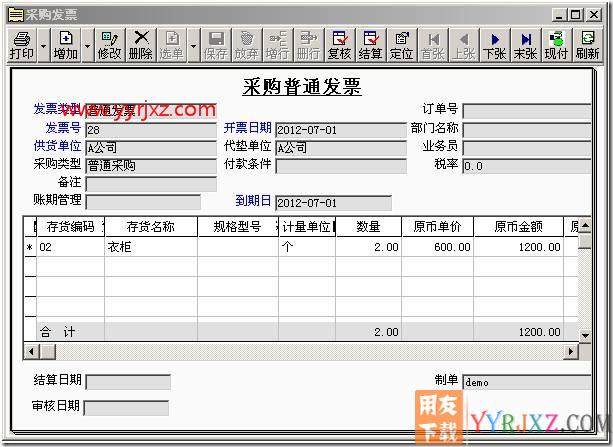Click the grid's scroll left arrow
This screenshot has width=613, height=447.
pos(31,351)
